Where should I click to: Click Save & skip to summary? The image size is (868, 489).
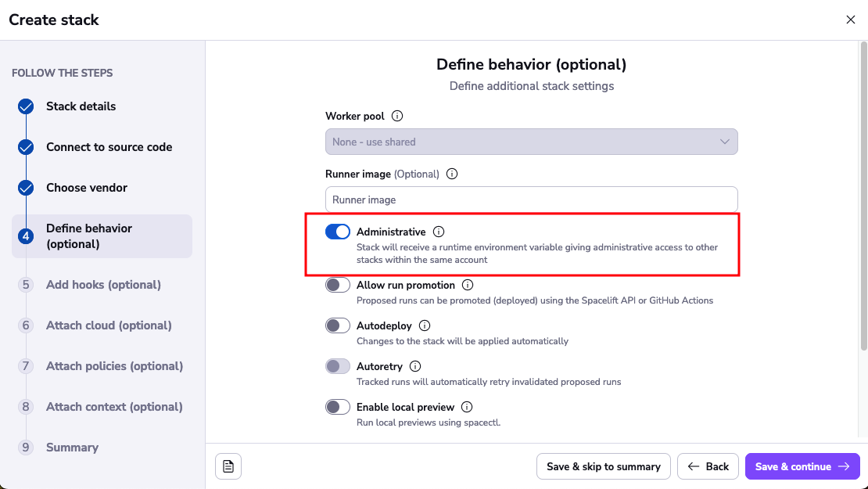[x=603, y=466]
